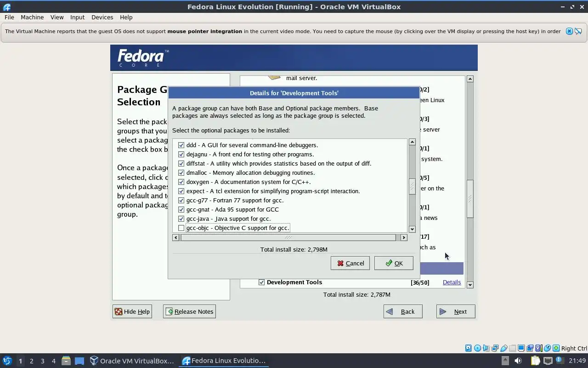
Task: Click the eject tray icon
Action: pos(505,361)
